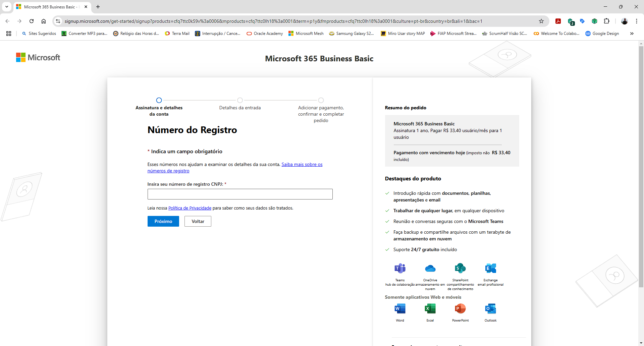This screenshot has width=644, height=346.
Task: Open the Sites Sugeridos bookmark
Action: tap(39, 34)
